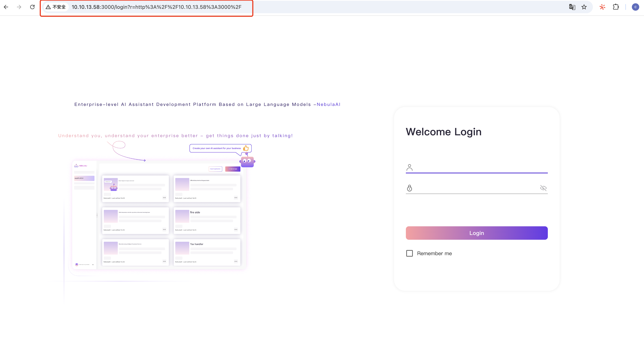
Task: Click the padlock icon beside password field
Action: (410, 188)
